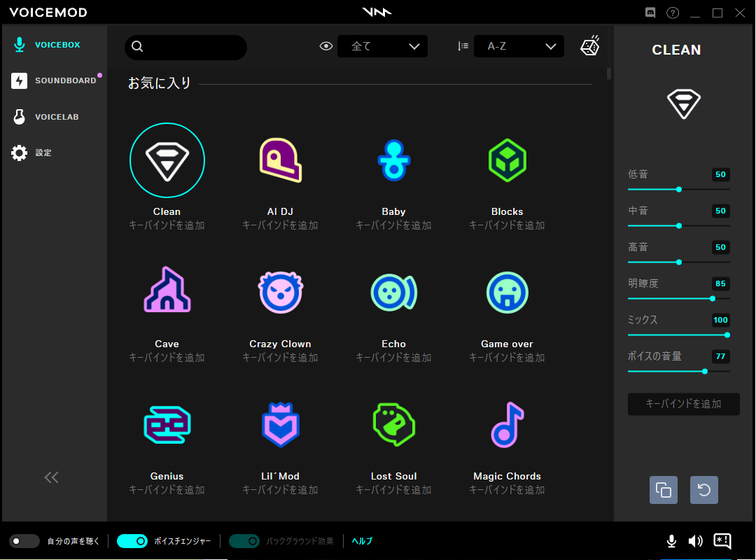Click the sort order icon
Screen dimensions: 756x560
pos(463,46)
